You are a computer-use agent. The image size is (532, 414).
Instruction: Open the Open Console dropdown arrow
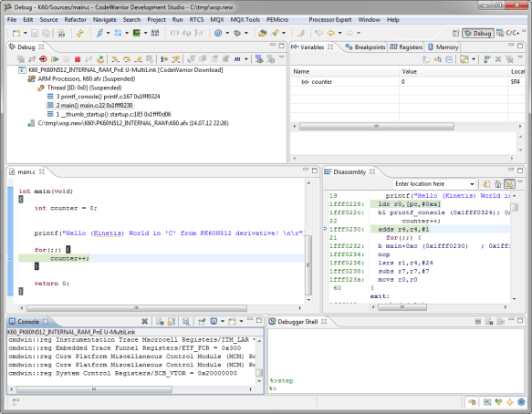pos(241,321)
